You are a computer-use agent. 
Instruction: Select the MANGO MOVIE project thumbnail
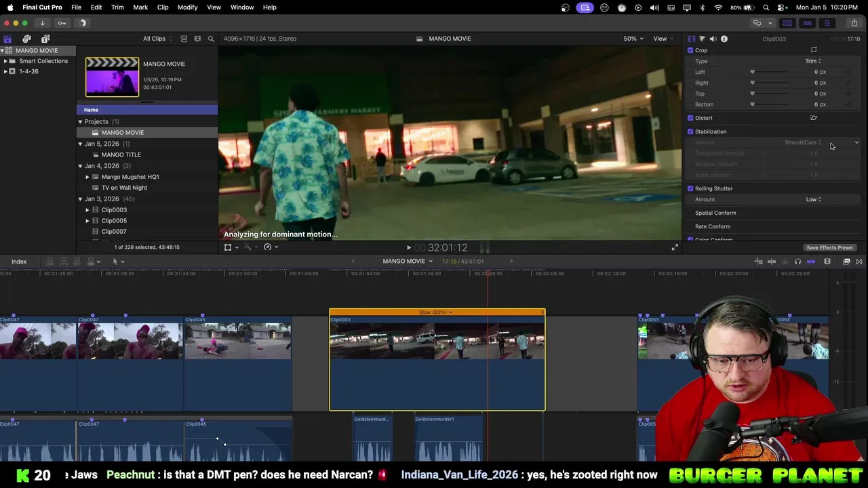[112, 77]
